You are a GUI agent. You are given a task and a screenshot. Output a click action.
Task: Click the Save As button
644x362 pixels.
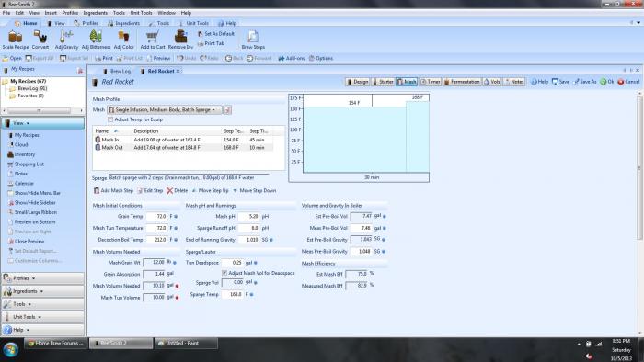click(585, 82)
